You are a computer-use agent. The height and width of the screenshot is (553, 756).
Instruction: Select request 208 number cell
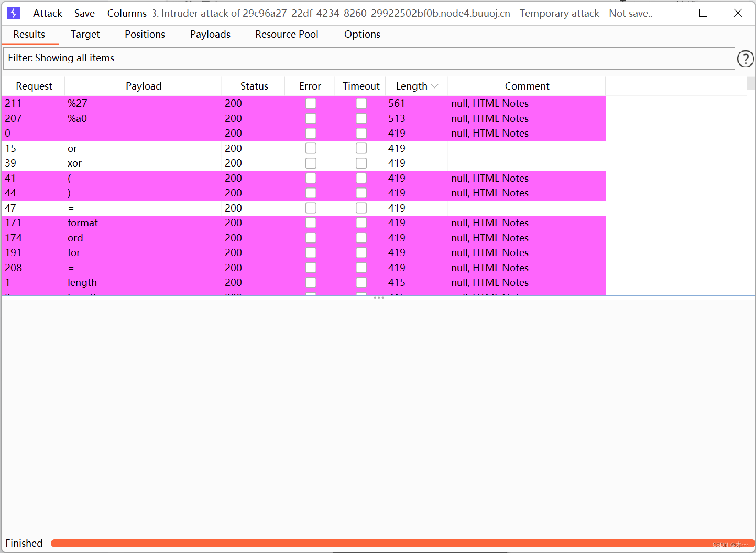click(x=34, y=268)
